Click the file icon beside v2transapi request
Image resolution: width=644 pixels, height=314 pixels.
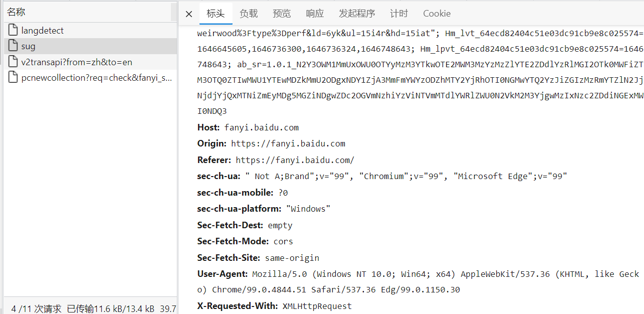coord(13,62)
